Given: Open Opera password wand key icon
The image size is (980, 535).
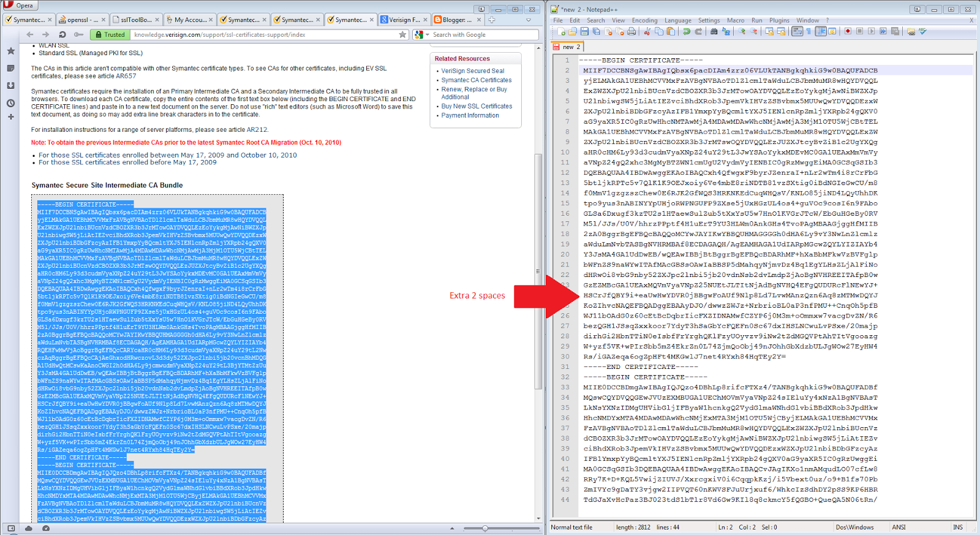Looking at the screenshot, I should (78, 35).
